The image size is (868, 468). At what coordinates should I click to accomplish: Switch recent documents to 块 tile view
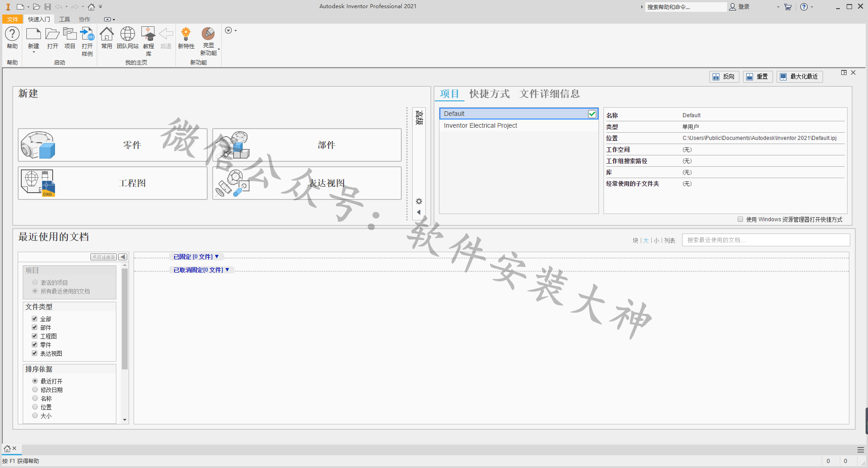pos(635,240)
